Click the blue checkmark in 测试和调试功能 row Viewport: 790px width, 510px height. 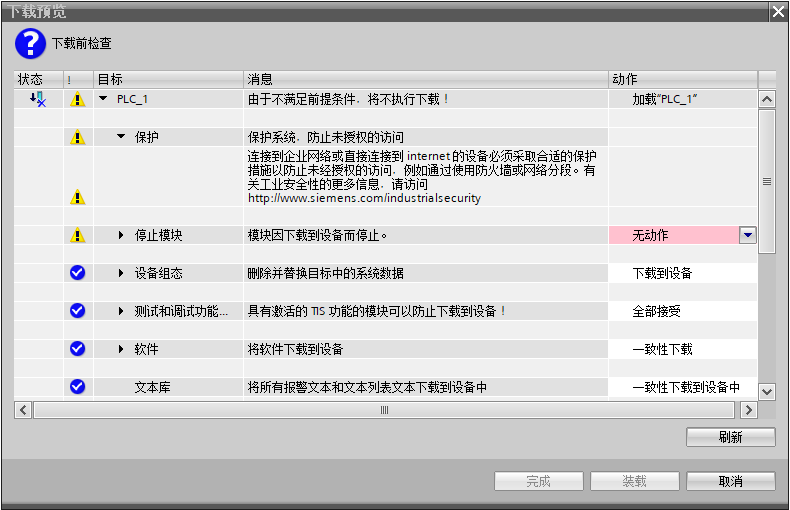(77, 310)
